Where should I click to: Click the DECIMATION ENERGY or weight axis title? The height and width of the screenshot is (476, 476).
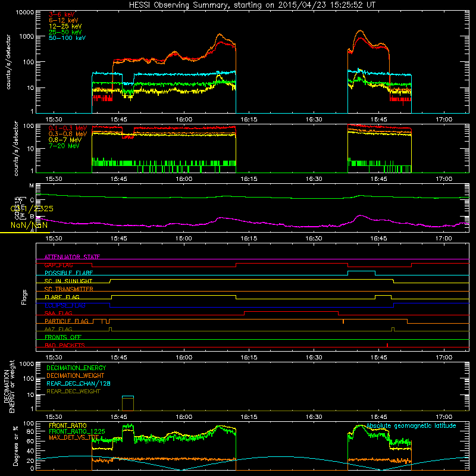click(x=9, y=387)
